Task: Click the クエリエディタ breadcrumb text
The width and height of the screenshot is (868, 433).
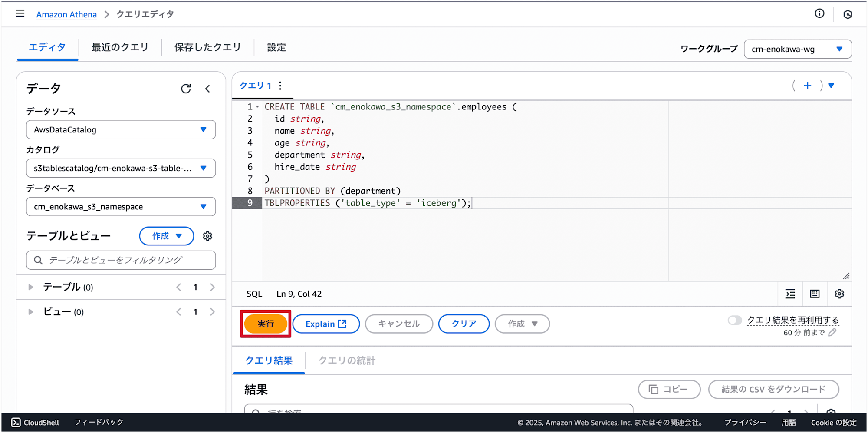Action: pyautogui.click(x=145, y=14)
